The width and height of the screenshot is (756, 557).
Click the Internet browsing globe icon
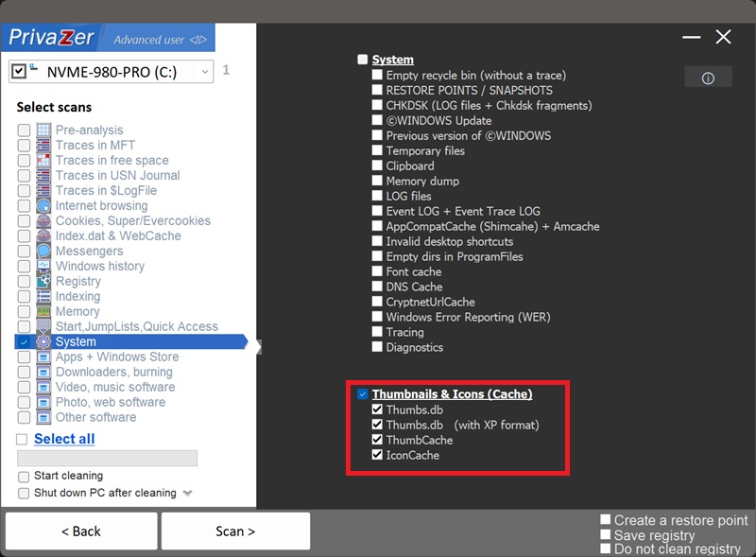[x=43, y=205]
